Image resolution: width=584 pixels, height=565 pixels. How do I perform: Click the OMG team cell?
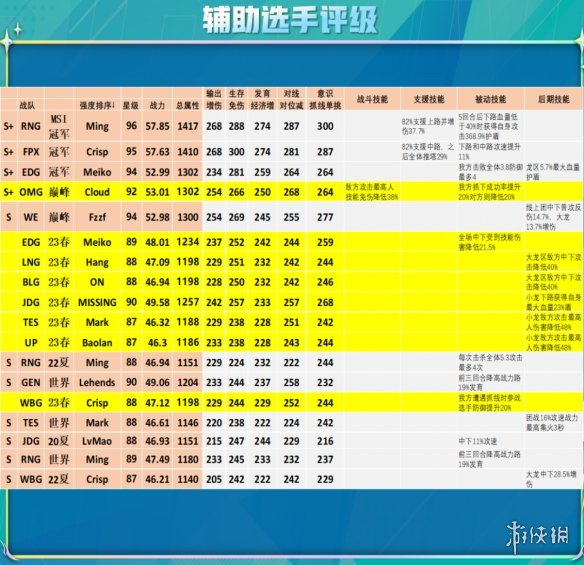click(31, 192)
